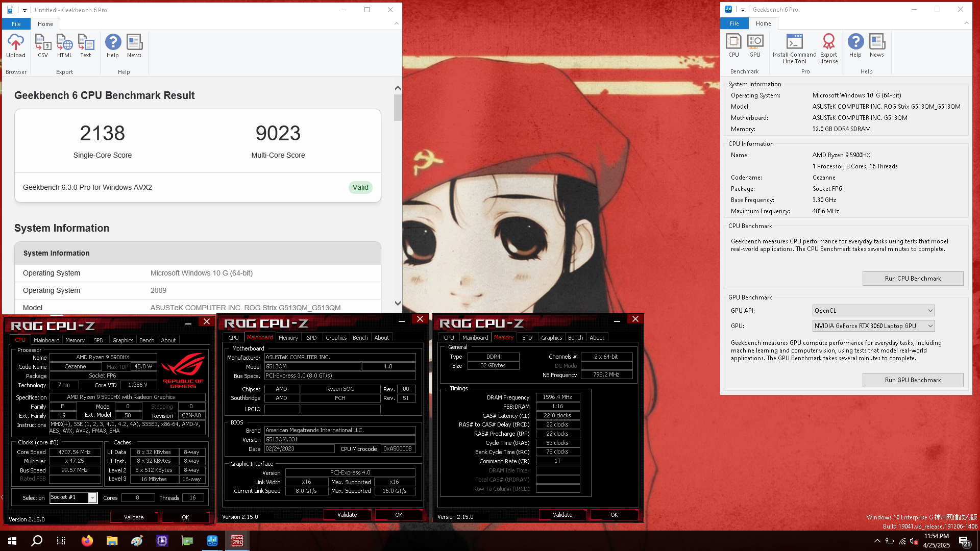Image resolution: width=980 pixels, height=551 pixels.
Task: Select the CPU benchmark icon in Geekbench 6 Pro
Action: point(733,45)
